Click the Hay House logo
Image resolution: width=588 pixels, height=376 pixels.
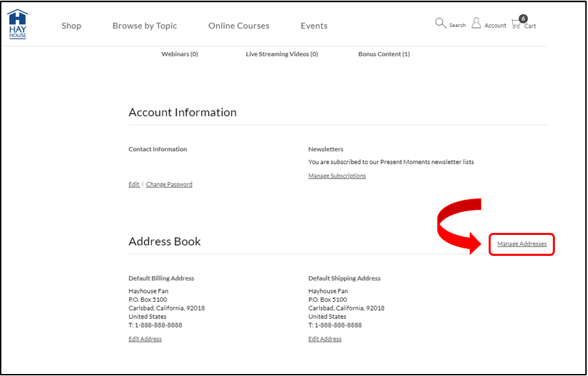pos(18,24)
